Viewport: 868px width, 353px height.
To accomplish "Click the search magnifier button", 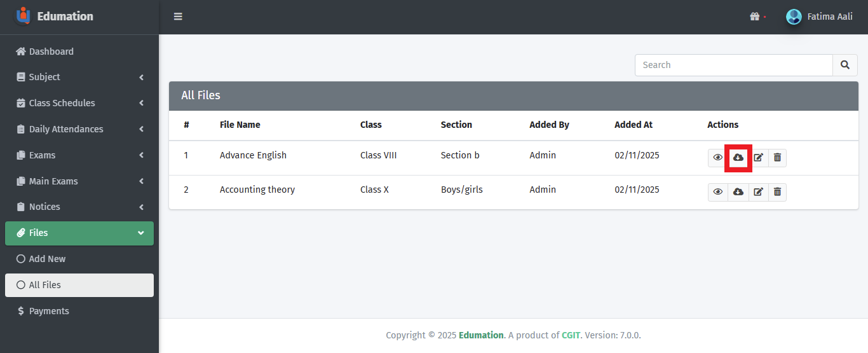I will (x=844, y=65).
